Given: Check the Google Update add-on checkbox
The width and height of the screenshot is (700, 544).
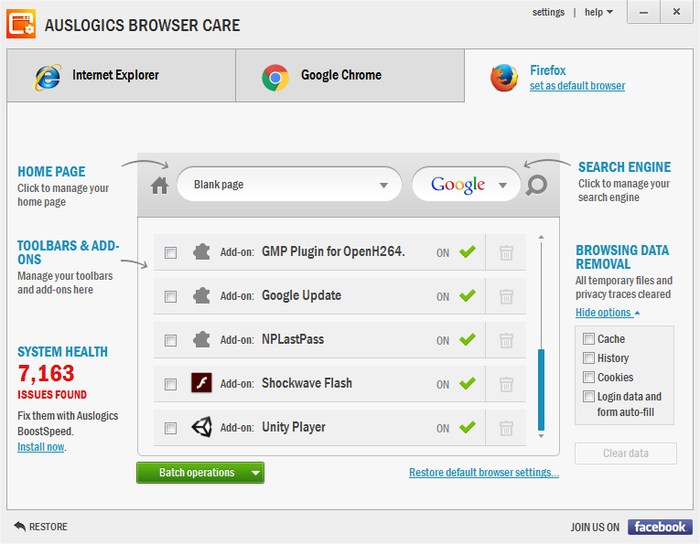Looking at the screenshot, I should 171,296.
